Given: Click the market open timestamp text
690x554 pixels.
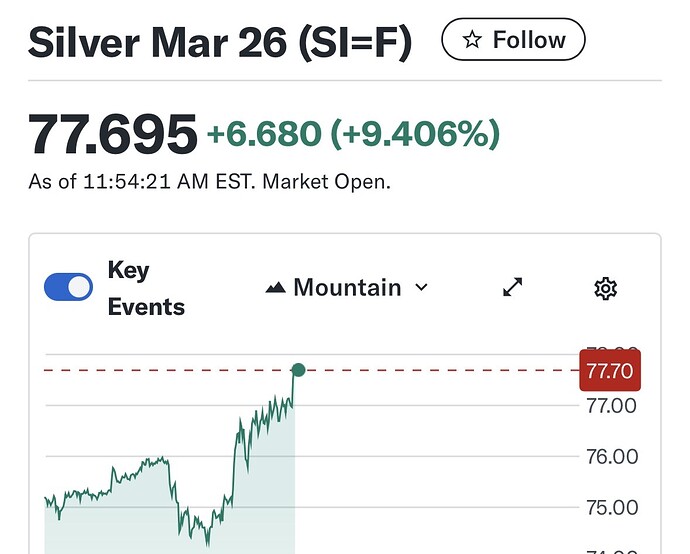Looking at the screenshot, I should click(209, 183).
